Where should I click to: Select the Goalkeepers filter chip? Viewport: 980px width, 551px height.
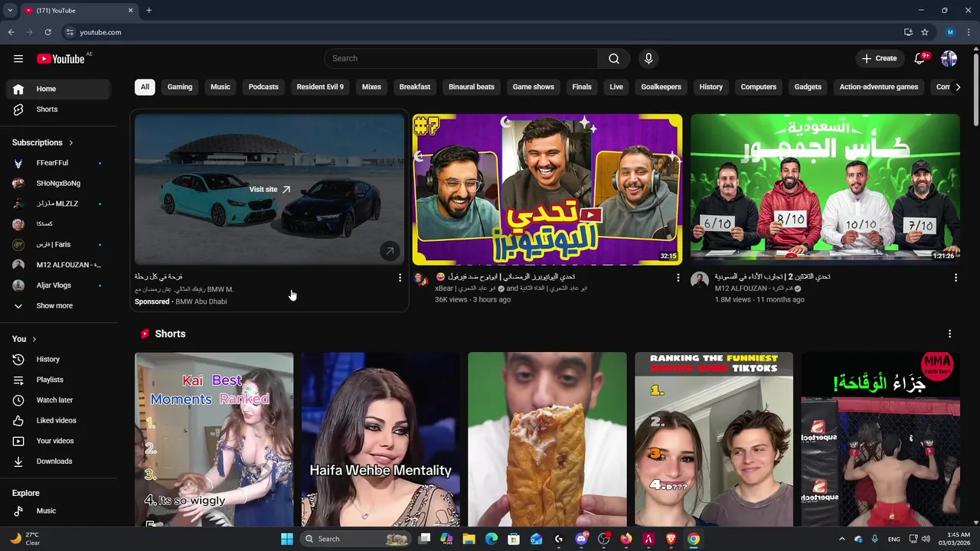pyautogui.click(x=661, y=87)
